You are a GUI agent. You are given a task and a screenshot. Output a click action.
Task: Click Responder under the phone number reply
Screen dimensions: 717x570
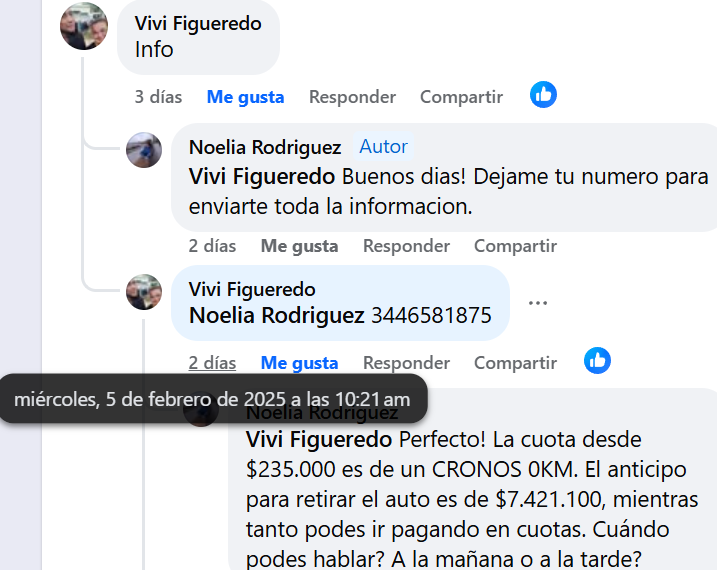(407, 363)
